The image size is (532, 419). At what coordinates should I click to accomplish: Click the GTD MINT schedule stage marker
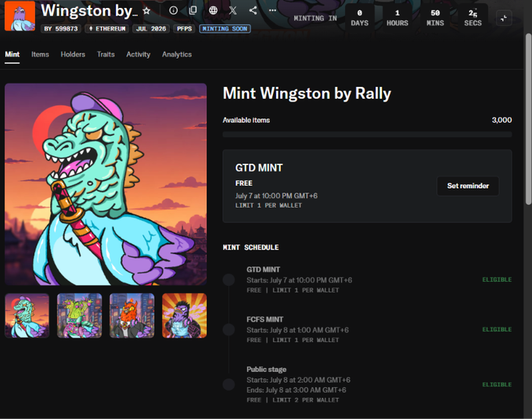(228, 280)
